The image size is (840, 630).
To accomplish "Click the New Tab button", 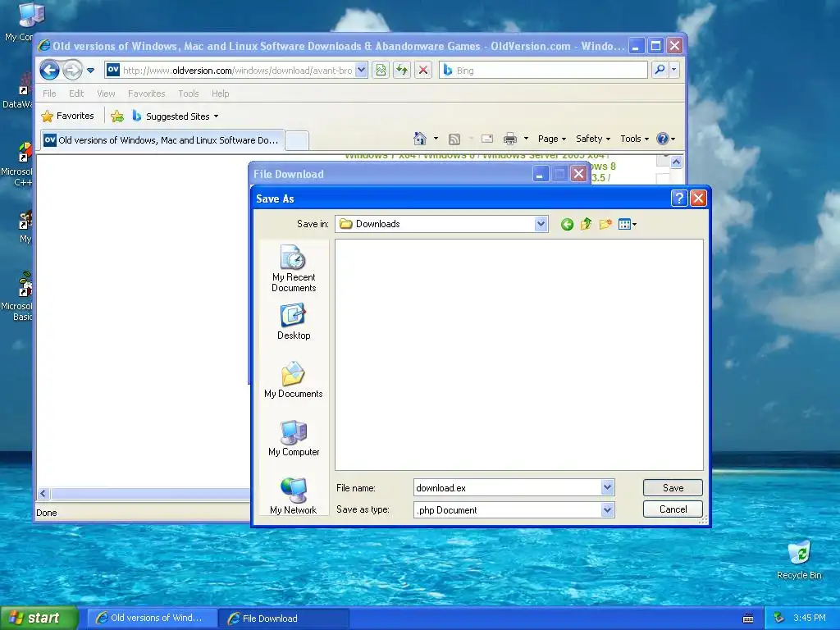I will pyautogui.click(x=296, y=140).
